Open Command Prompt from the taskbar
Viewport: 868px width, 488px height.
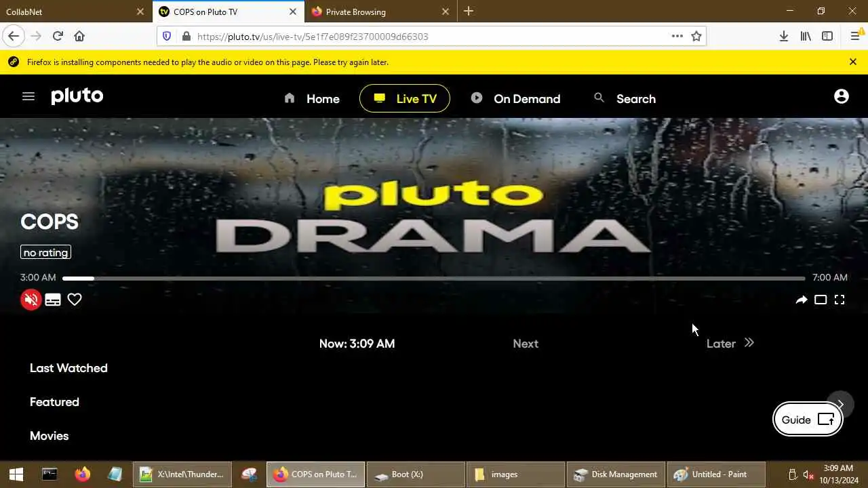tap(50, 474)
